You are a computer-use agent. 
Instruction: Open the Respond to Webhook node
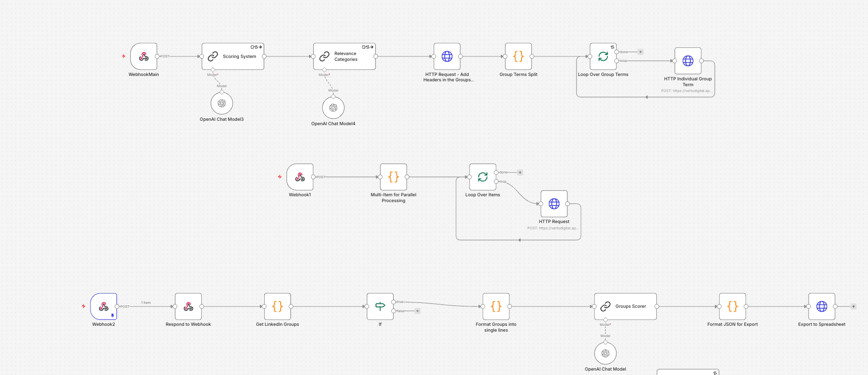(x=188, y=306)
